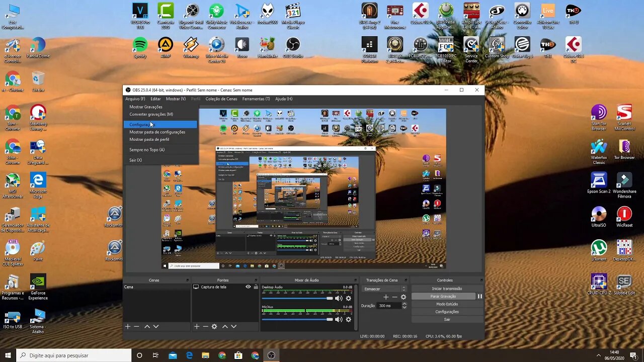
Task: Open the Arquivo (F) menu
Action: click(135, 99)
